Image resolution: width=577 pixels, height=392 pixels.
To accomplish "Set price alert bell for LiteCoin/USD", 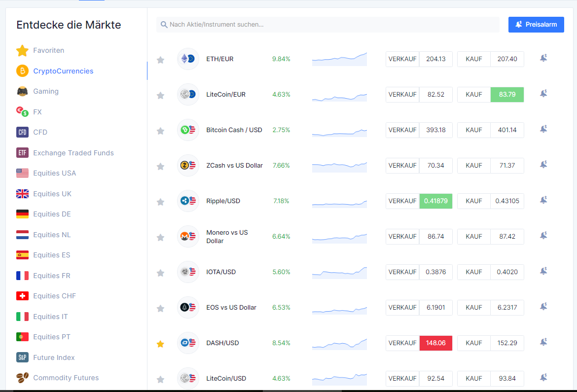I will tap(543, 377).
